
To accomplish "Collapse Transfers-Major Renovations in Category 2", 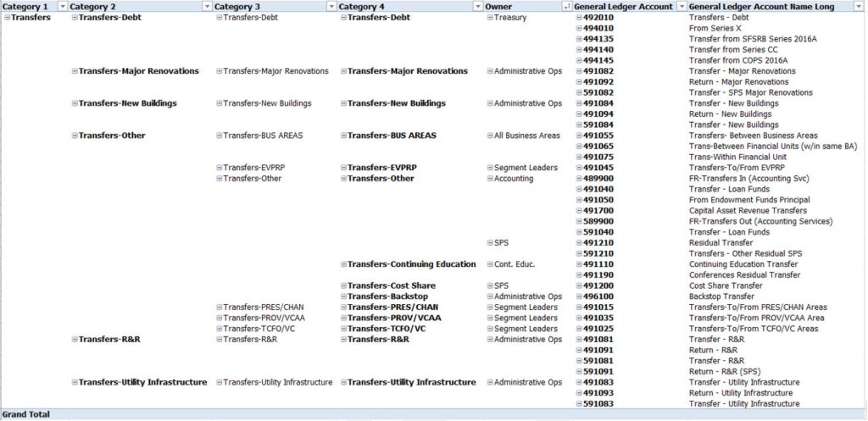I will 75,72.
